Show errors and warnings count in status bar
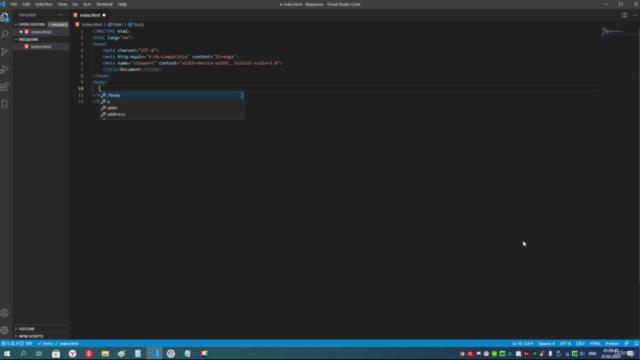 click(17, 344)
